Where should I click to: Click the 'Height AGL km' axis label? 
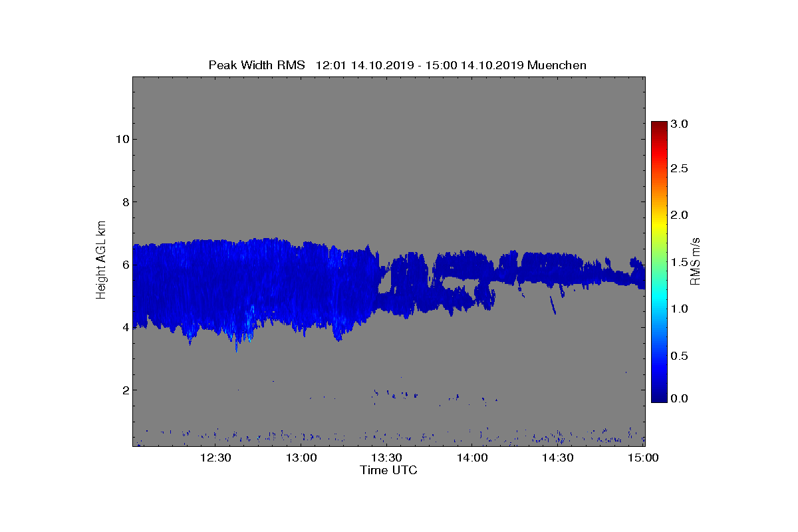coord(101,261)
